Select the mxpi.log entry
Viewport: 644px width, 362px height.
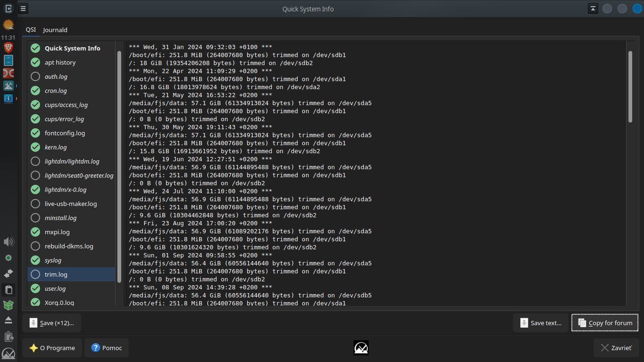coord(57,232)
